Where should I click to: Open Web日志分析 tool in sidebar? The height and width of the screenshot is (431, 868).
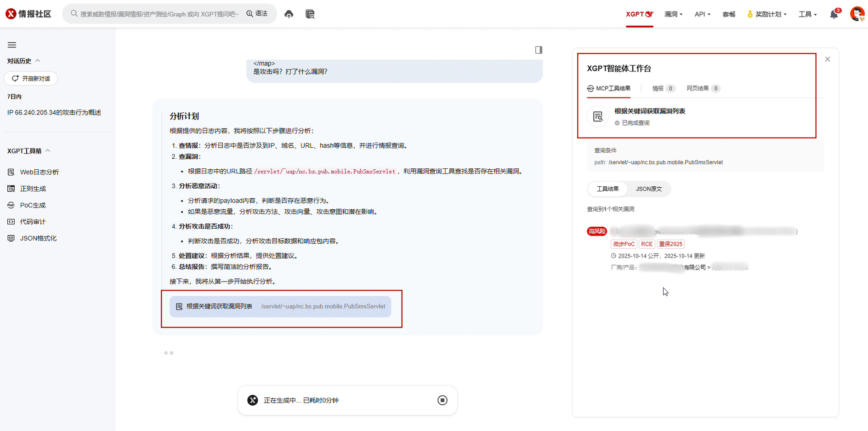[39, 172]
